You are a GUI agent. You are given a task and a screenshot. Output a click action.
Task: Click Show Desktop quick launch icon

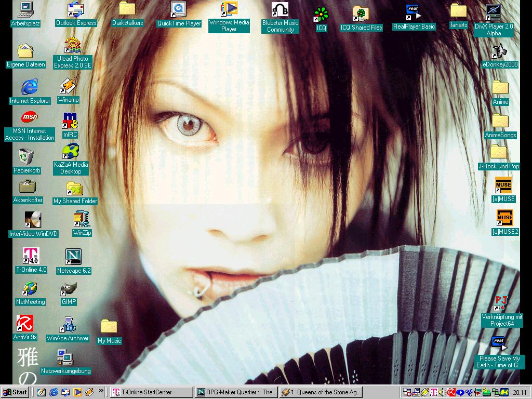42,392
